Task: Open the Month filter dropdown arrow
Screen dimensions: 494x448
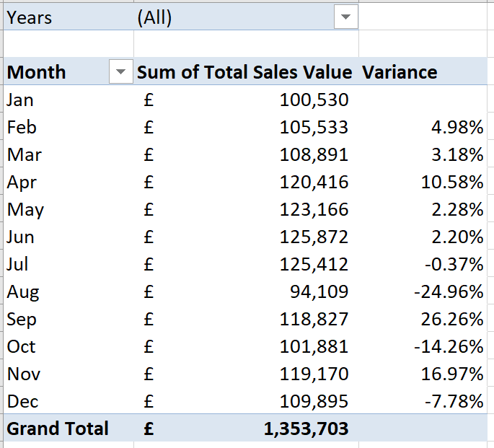Action: [121, 71]
